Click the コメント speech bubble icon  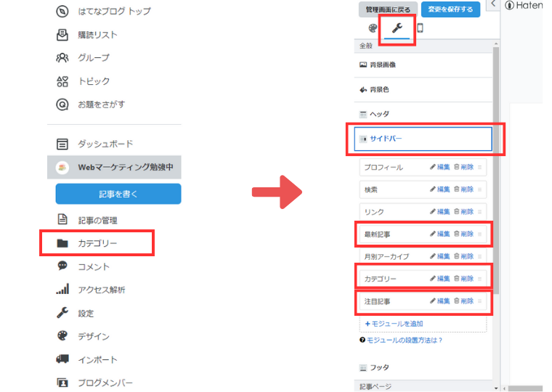[62, 266]
